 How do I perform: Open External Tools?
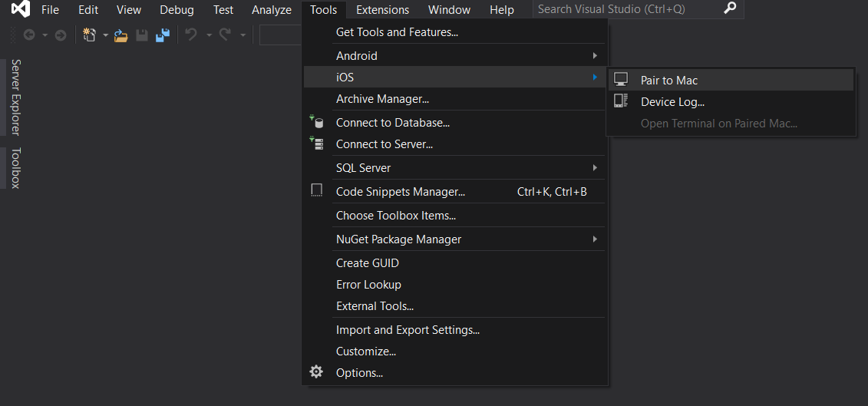pyautogui.click(x=454, y=305)
